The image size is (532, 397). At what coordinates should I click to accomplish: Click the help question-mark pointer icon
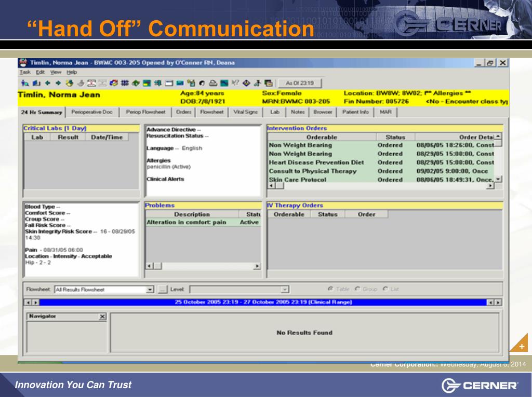[235, 83]
